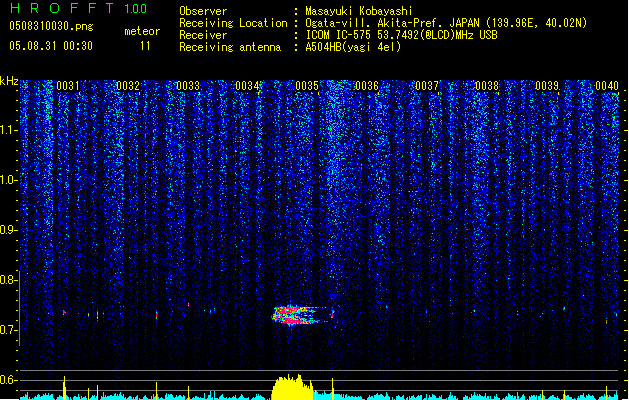629x400 pixels.
Task: Click the 1.1 frequency axis label
Action: tap(7, 130)
